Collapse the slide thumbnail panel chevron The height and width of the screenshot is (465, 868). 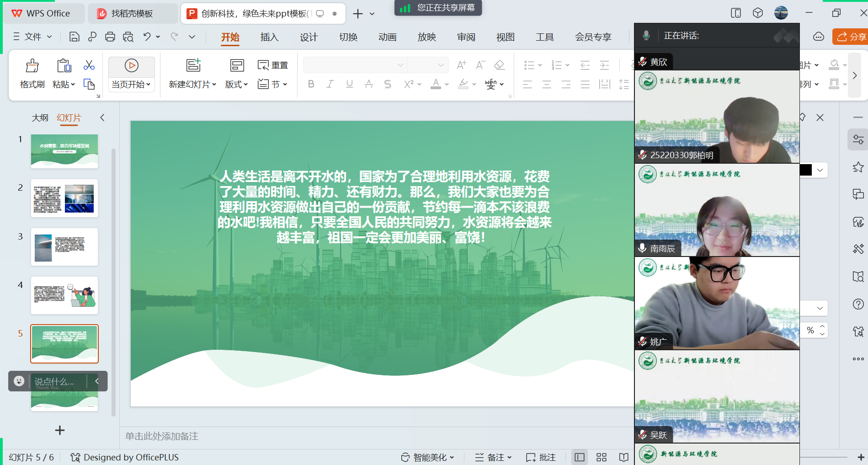(x=102, y=118)
